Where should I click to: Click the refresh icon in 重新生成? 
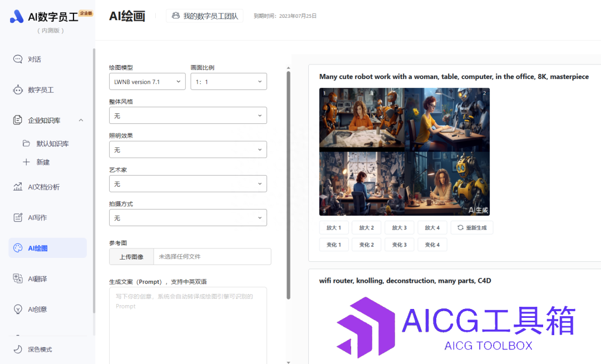click(460, 227)
